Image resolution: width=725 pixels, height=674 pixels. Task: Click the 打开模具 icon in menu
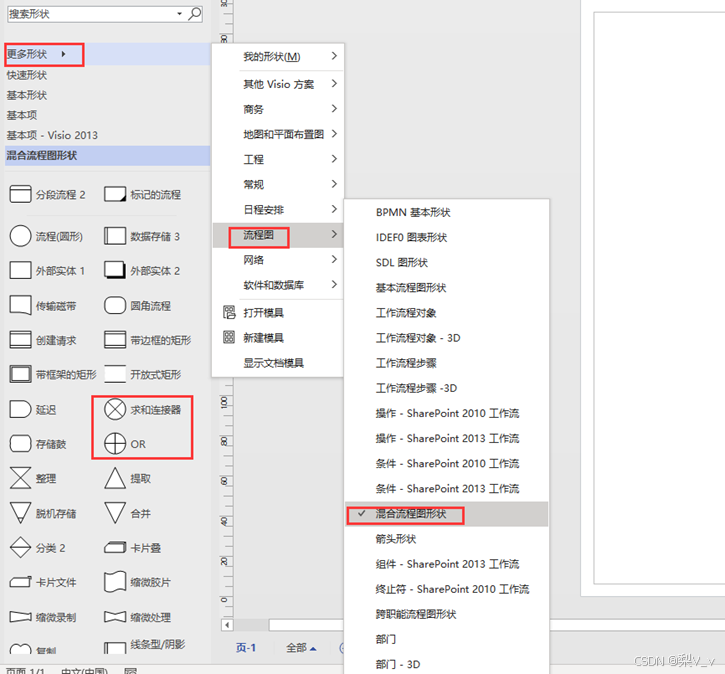pyautogui.click(x=229, y=312)
